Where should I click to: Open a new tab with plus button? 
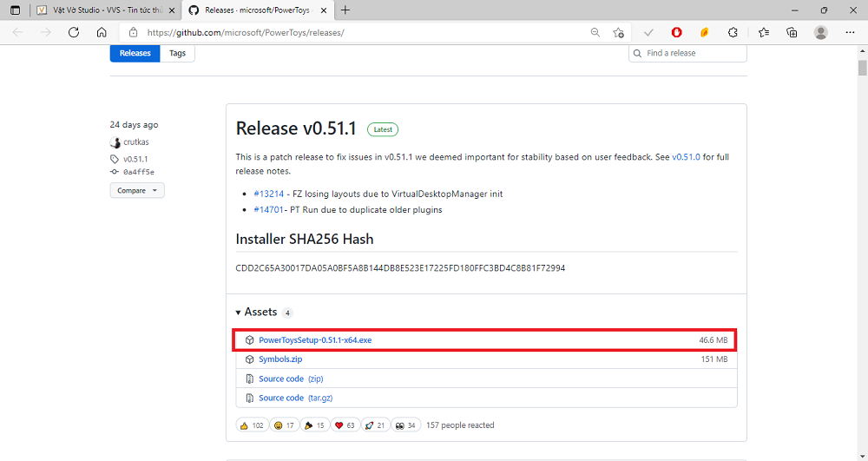pos(345,10)
